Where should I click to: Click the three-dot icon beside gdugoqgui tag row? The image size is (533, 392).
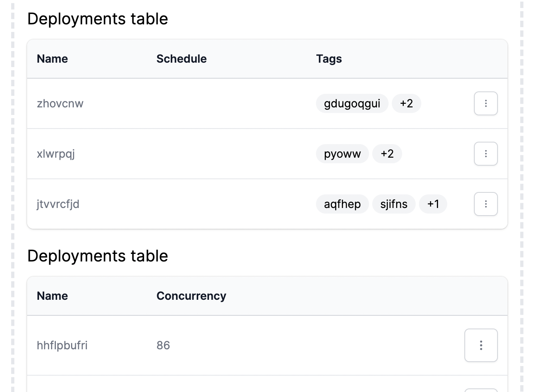[x=486, y=103]
